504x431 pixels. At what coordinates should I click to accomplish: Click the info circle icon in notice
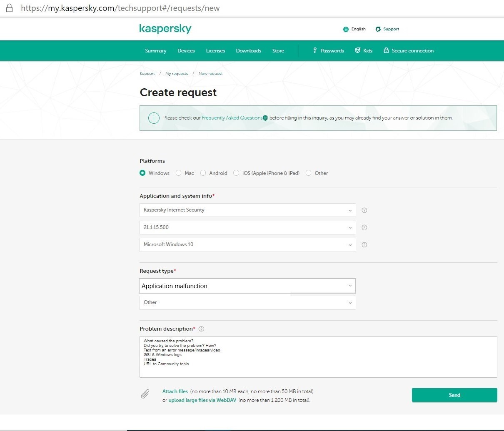(154, 118)
